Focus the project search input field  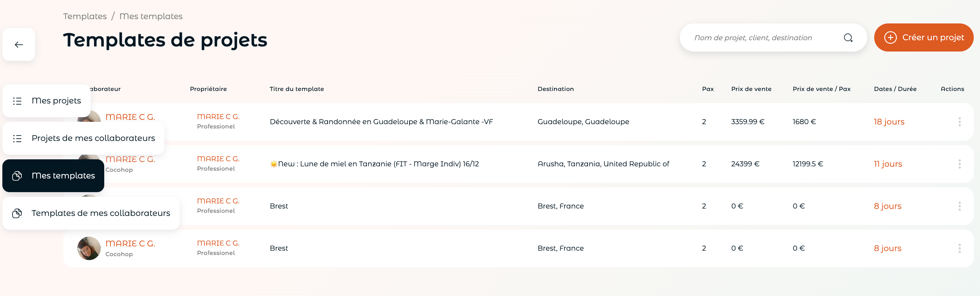point(765,37)
